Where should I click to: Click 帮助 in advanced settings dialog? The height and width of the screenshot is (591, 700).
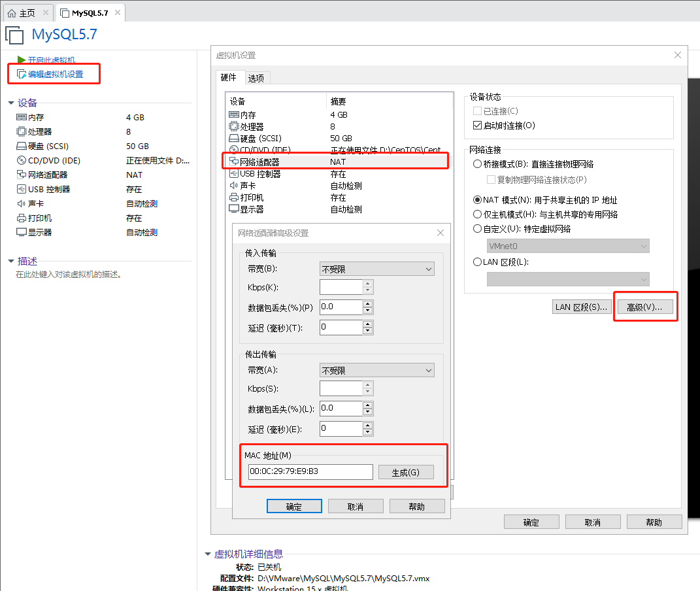(x=417, y=506)
